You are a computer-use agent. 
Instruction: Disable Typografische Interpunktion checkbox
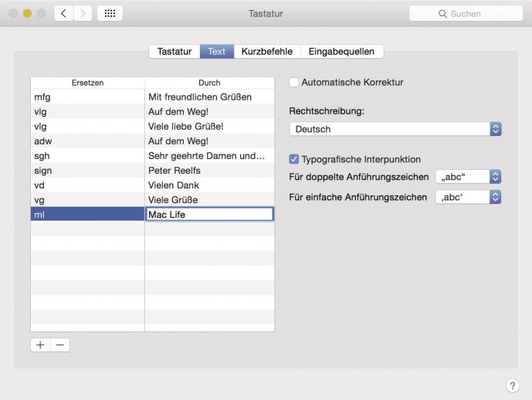[x=294, y=159]
